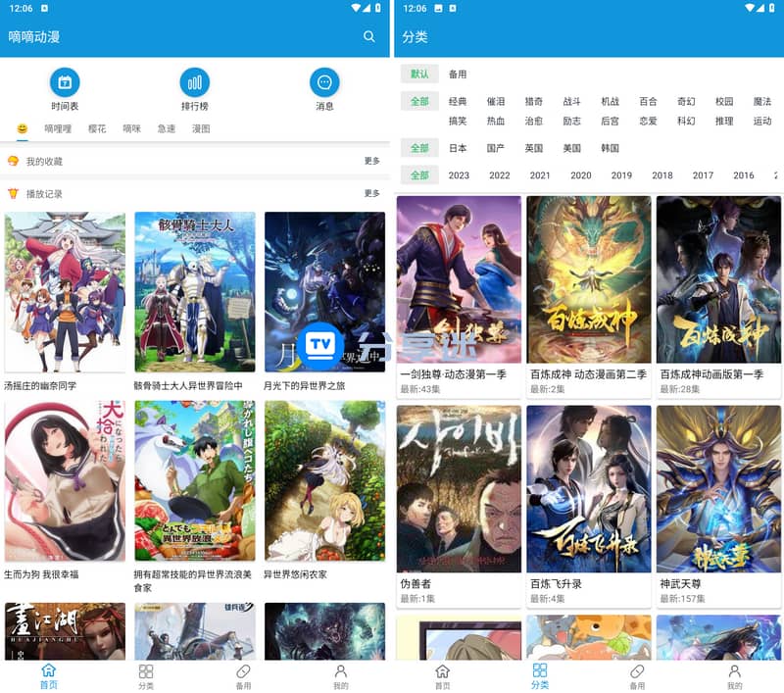
Task: Tap the search magnifier in 嘀嘀动漫 header
Action: pos(369,36)
